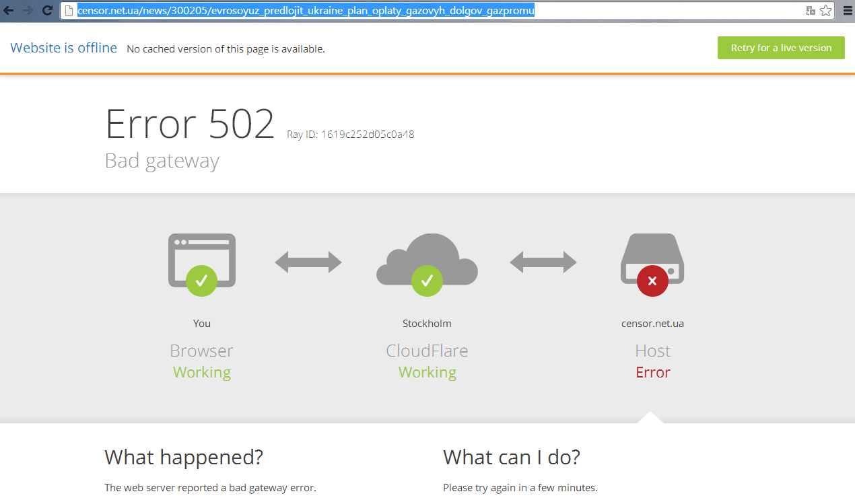The height and width of the screenshot is (504, 855).
Task: Open the Chrome hamburger menu
Action: click(848, 10)
